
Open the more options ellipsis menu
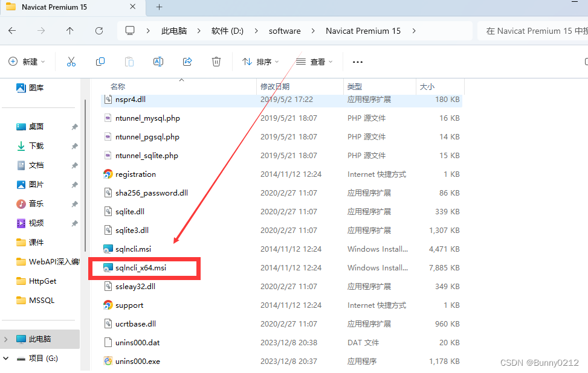pyautogui.click(x=358, y=62)
